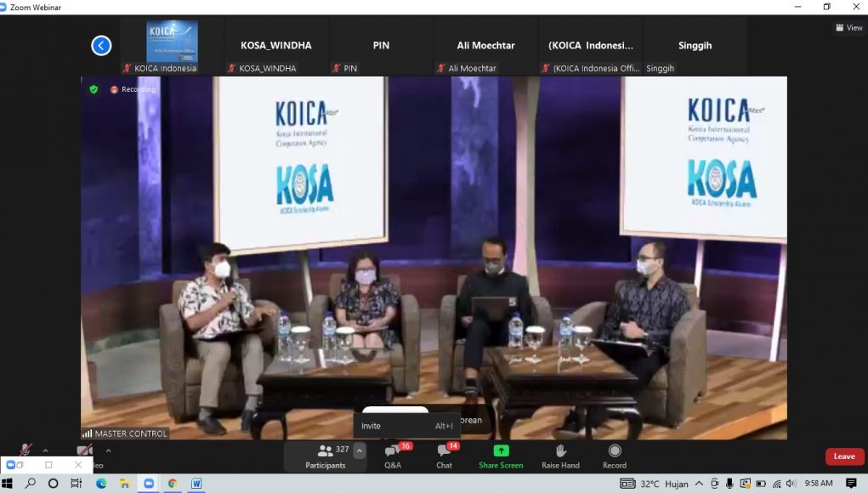Viewport: 868px width, 493px height.
Task: Click the KOICA Indonesia video thumbnail
Action: pyautogui.click(x=172, y=42)
